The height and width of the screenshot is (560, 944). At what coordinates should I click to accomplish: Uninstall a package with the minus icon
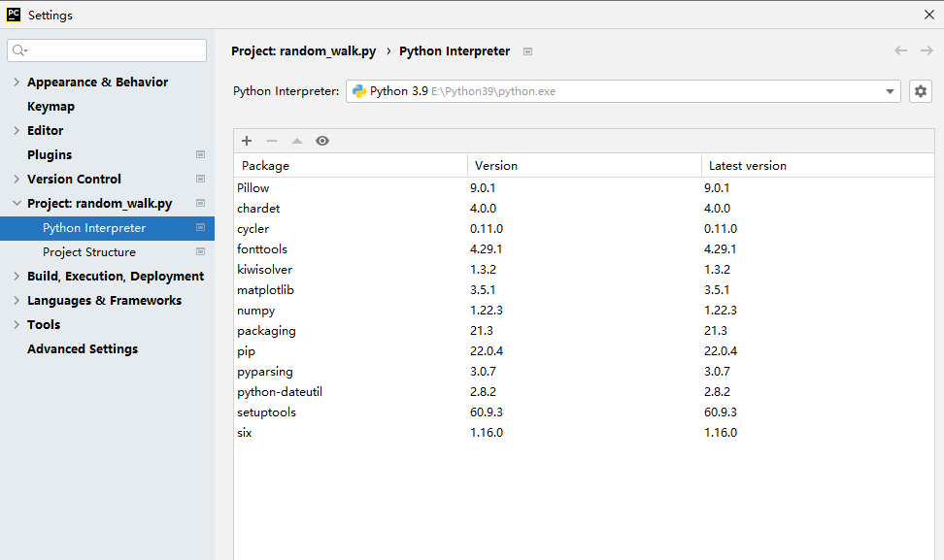272,141
